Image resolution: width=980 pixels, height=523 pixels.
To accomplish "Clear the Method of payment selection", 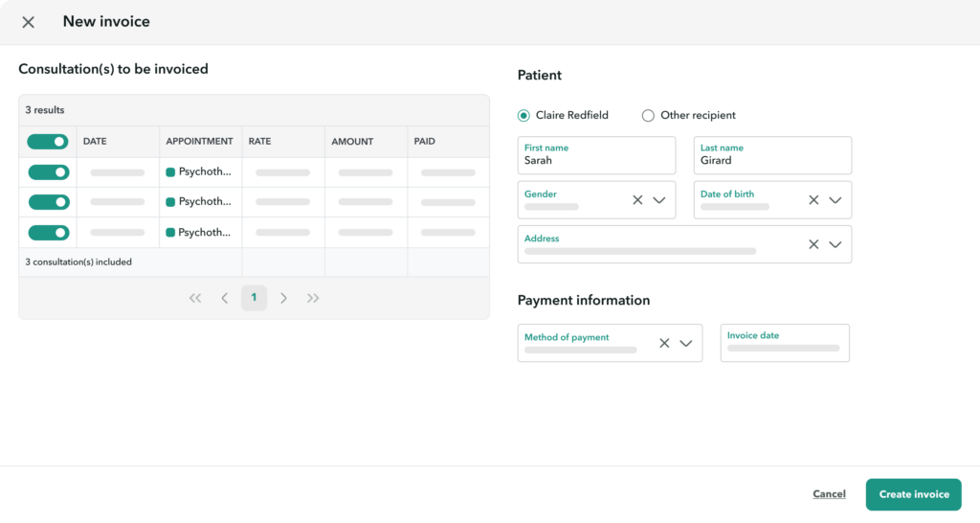I will coord(664,343).
